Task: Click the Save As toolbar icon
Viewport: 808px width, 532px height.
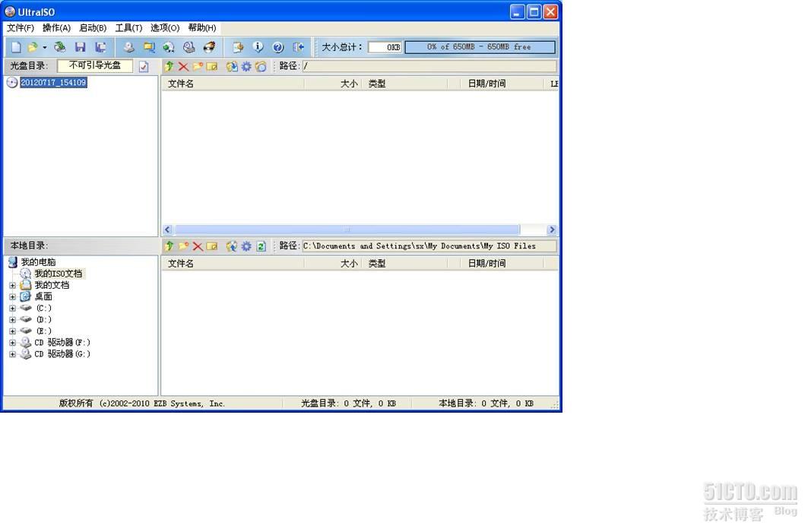Action: coord(100,47)
